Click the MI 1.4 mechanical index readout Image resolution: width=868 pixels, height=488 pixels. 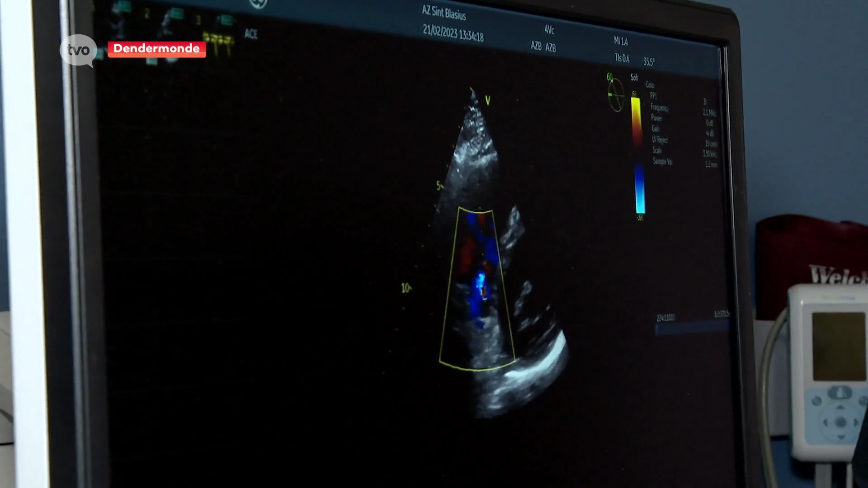[x=621, y=41]
